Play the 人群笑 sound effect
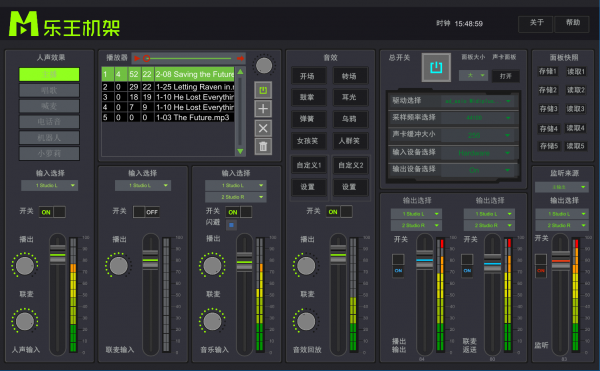Screen dimensions: 600x371 click(x=350, y=141)
